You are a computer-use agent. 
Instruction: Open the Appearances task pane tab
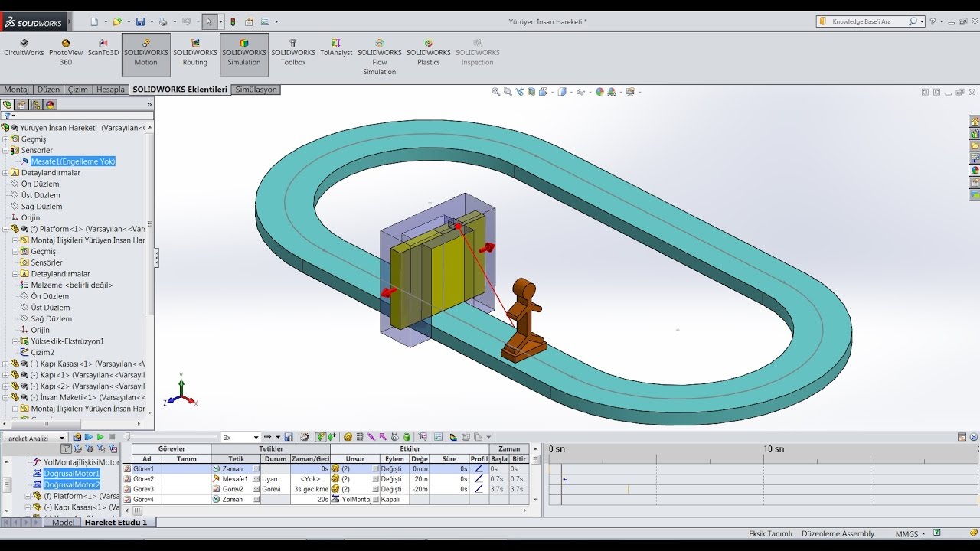975,171
